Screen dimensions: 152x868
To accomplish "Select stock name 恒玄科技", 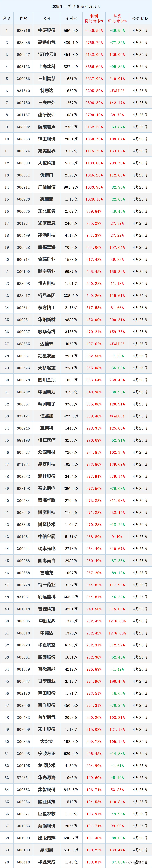I will (x=47, y=283).
